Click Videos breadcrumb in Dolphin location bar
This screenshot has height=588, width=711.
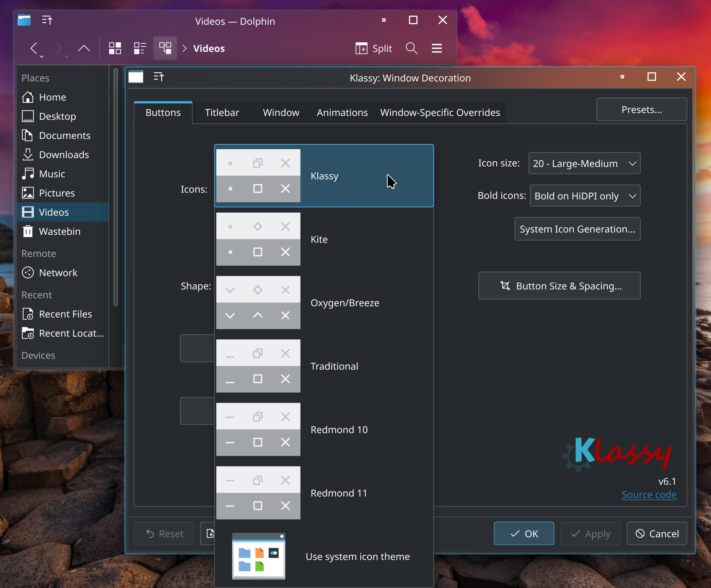209,48
